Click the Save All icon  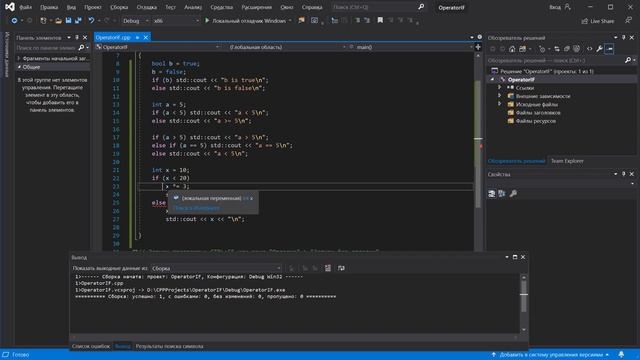click(78, 20)
